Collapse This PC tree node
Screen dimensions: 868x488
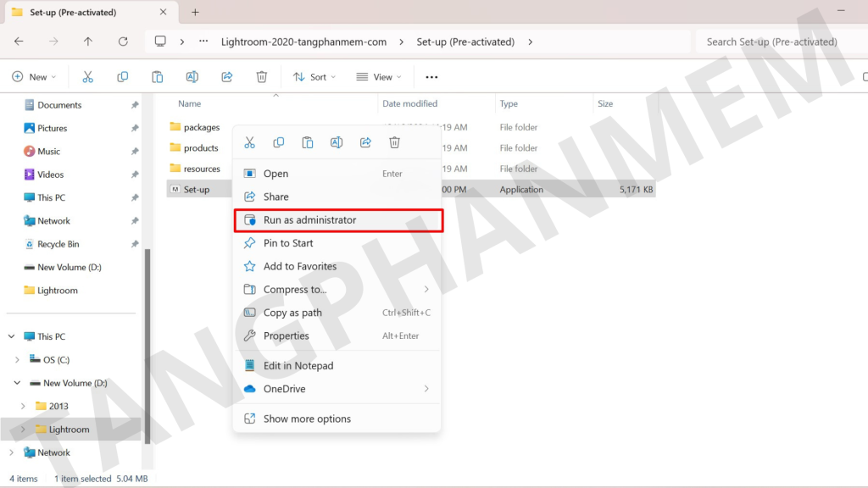pyautogui.click(x=12, y=336)
